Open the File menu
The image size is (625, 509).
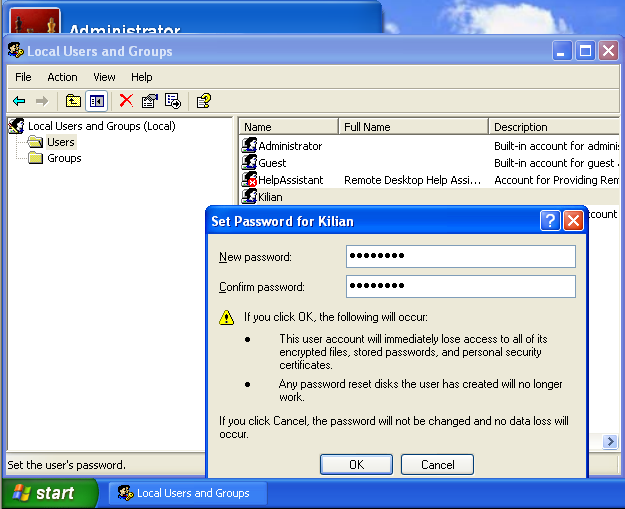click(23, 77)
